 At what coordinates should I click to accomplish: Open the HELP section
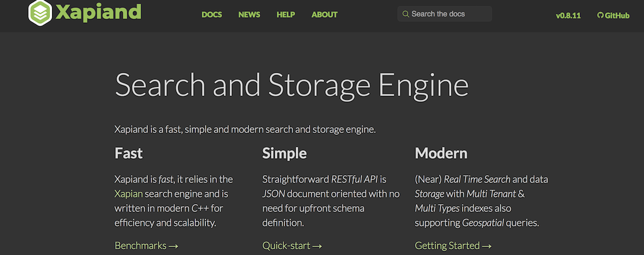tap(286, 14)
